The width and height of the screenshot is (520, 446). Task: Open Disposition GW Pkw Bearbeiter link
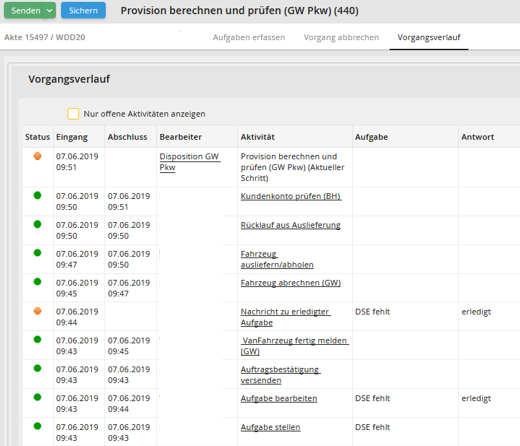189,162
